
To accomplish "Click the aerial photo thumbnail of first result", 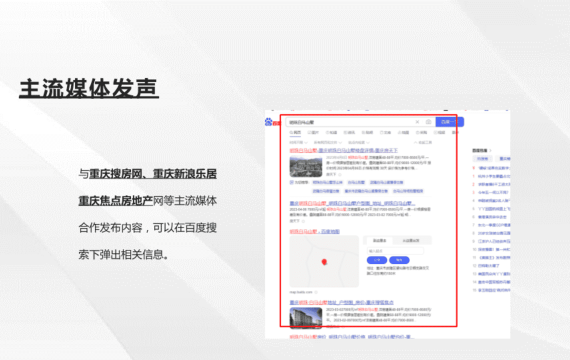I will coord(306,166).
